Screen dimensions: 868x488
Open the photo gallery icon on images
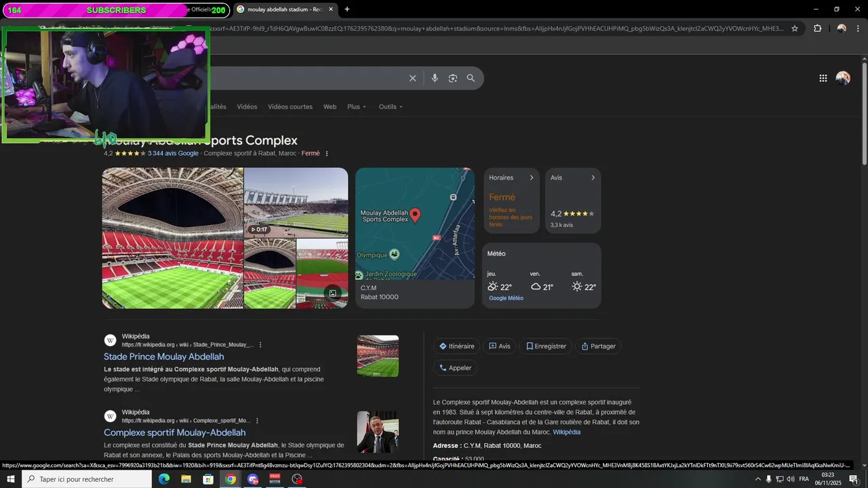pyautogui.click(x=332, y=293)
